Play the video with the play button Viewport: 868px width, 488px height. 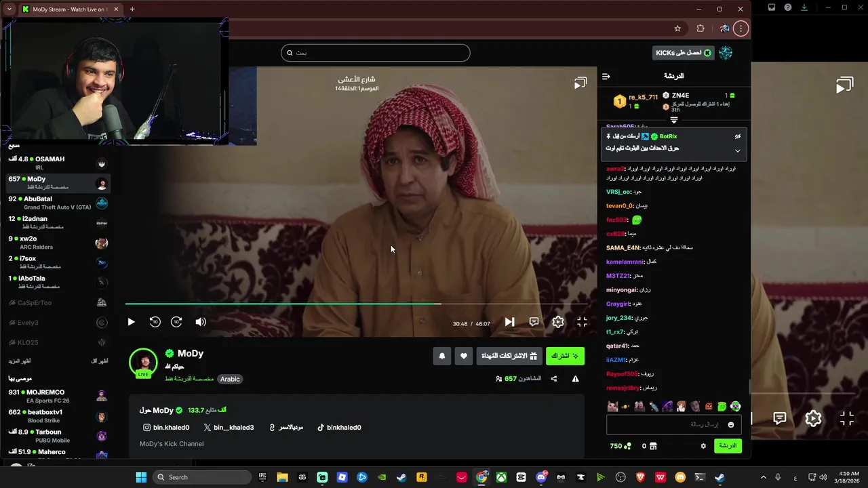[x=131, y=322]
